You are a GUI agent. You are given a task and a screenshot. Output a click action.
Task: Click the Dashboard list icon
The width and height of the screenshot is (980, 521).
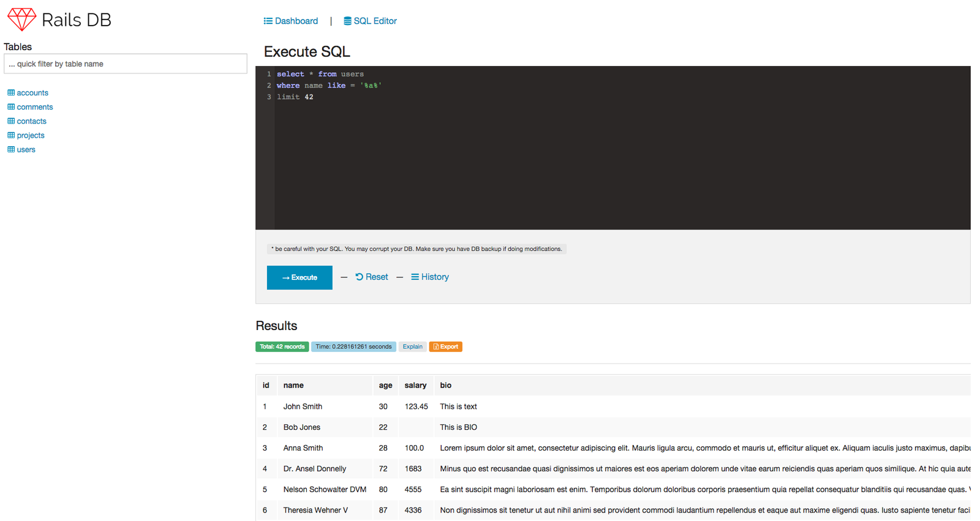click(268, 21)
